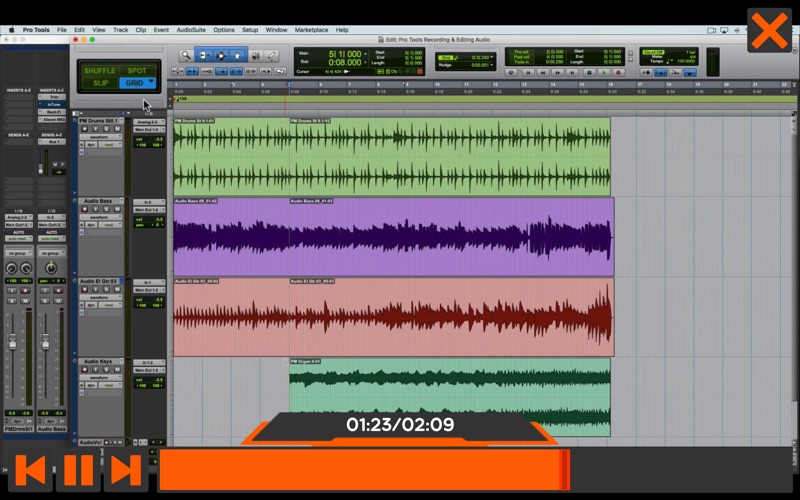
Task: Skip to previous video with orange button
Action: [30, 469]
